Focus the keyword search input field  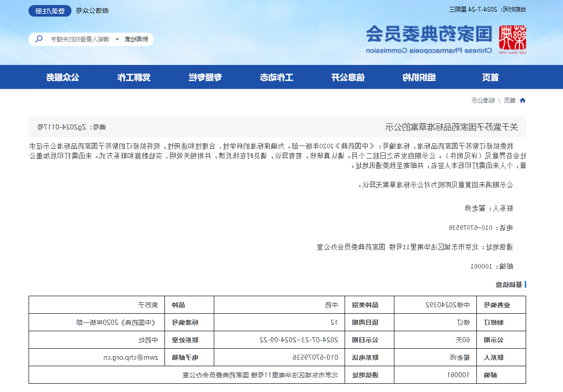click(81, 39)
